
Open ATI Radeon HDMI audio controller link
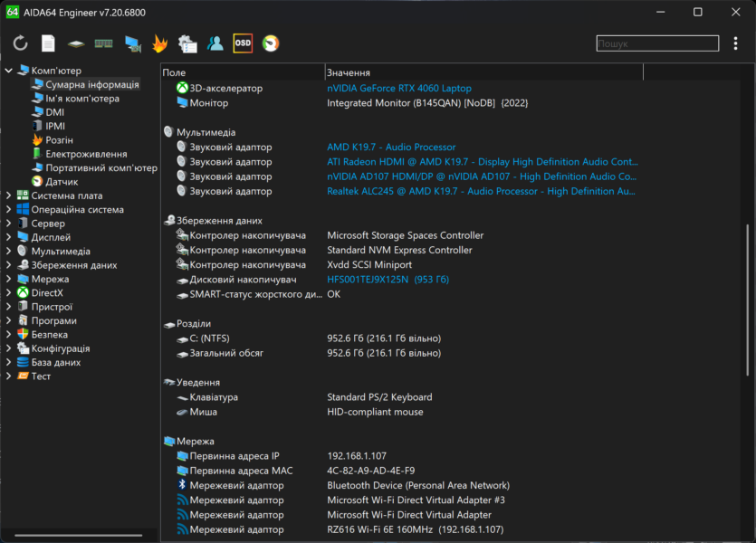483,162
